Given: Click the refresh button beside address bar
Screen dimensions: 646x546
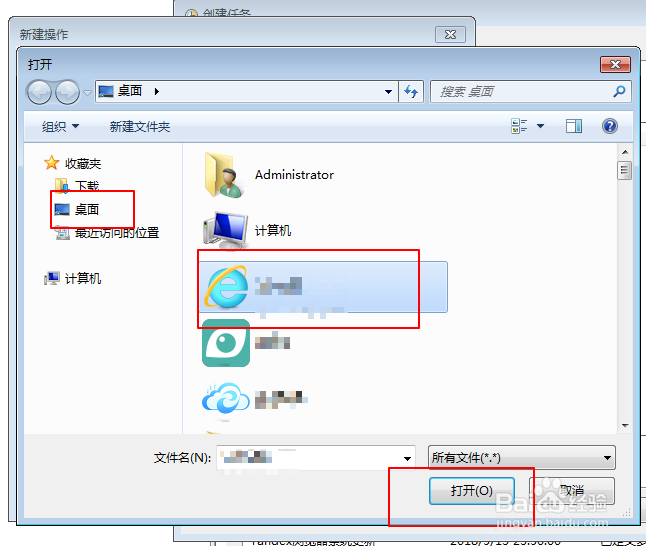Looking at the screenshot, I should [411, 91].
